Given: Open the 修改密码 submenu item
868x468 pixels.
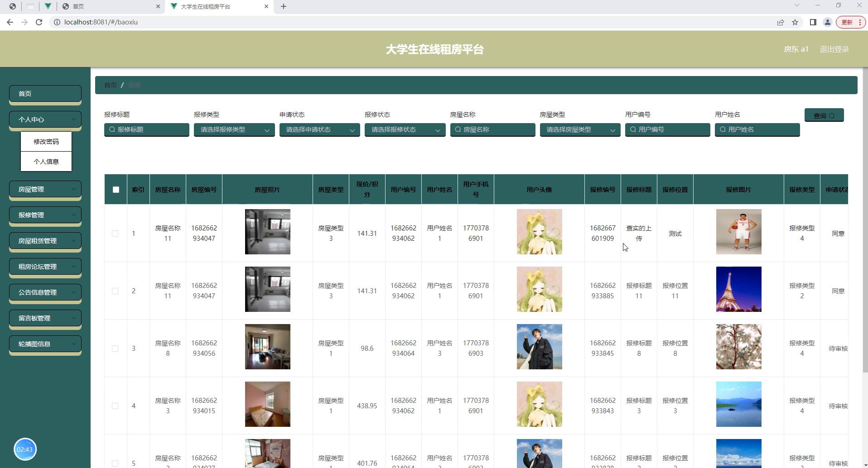Looking at the screenshot, I should coord(46,142).
